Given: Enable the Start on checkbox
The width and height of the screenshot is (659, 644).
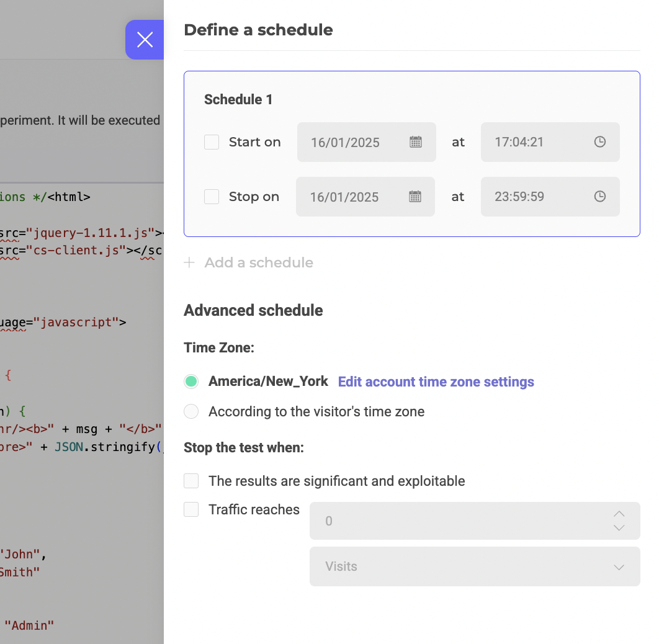Looking at the screenshot, I should tap(212, 142).
